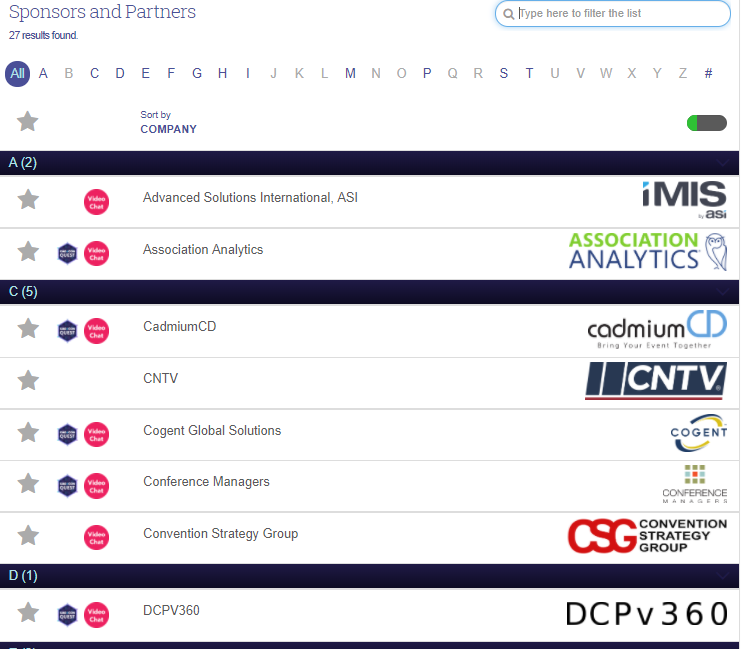Click the search magnifier icon

pyautogui.click(x=508, y=14)
